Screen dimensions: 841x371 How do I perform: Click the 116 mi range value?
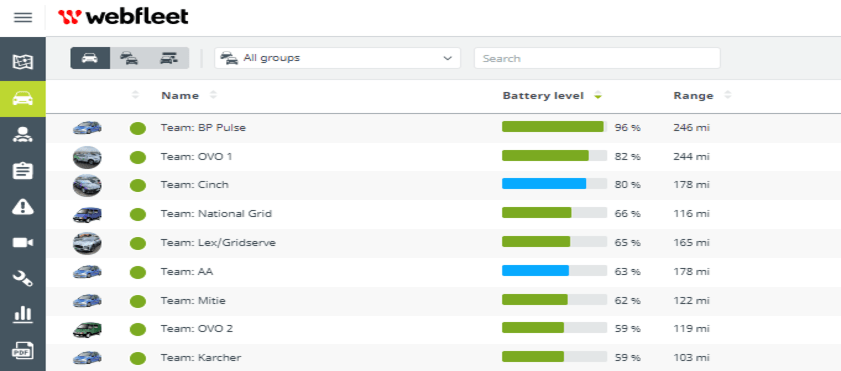pyautogui.click(x=691, y=214)
